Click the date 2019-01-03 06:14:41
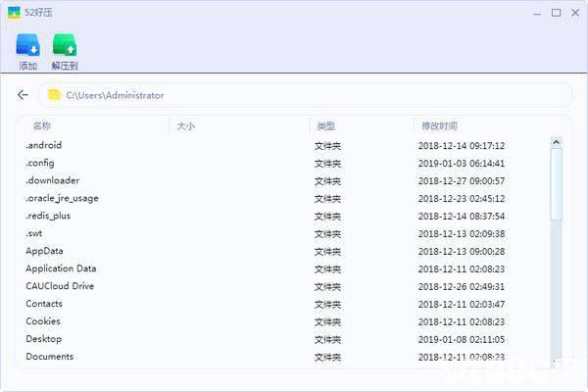The height and width of the screenshot is (392, 588). 462,164
